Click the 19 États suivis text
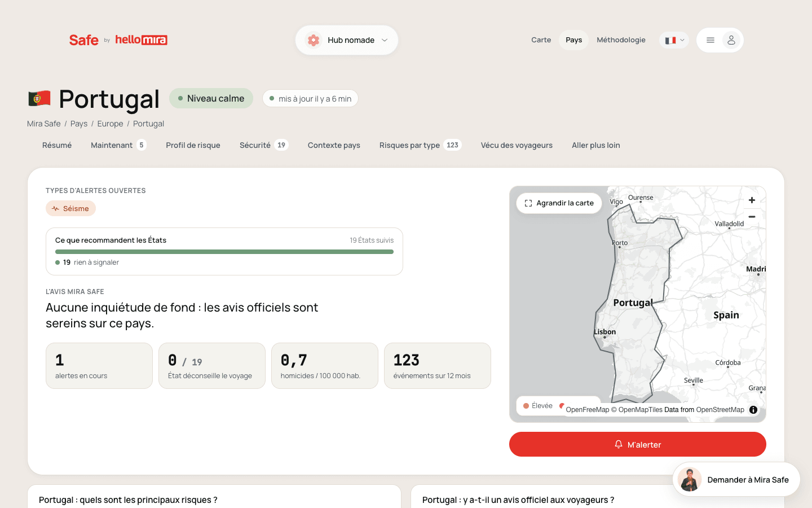This screenshot has height=508, width=812. [372, 240]
